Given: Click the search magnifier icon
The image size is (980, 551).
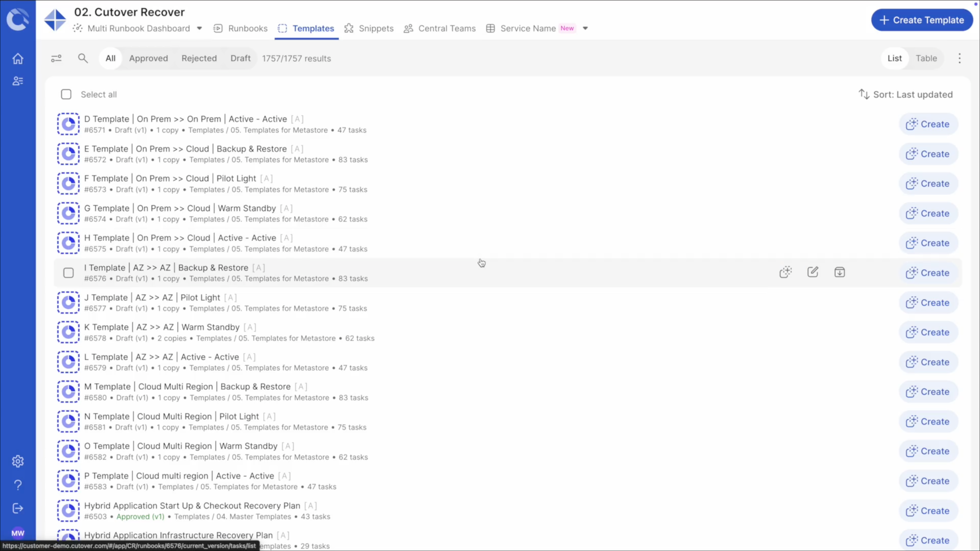Looking at the screenshot, I should tap(82, 59).
